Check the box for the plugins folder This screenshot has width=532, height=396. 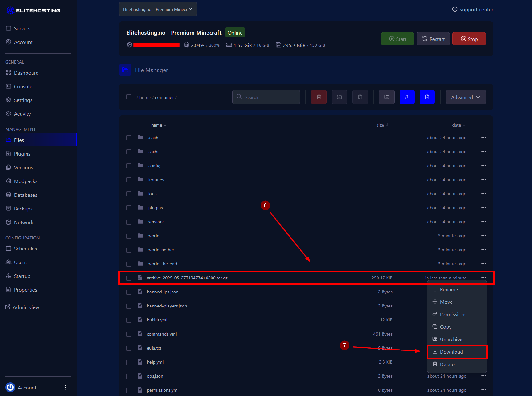(x=129, y=208)
